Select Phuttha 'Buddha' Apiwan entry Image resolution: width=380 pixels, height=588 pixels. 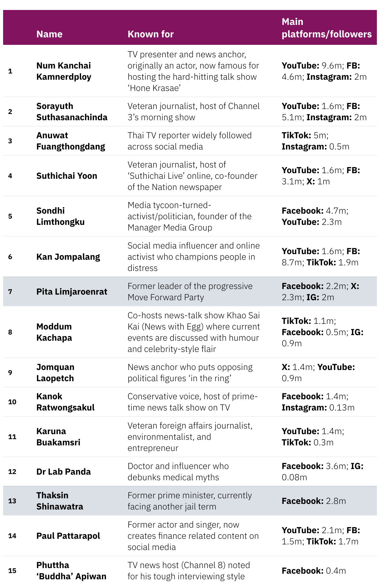(71, 571)
